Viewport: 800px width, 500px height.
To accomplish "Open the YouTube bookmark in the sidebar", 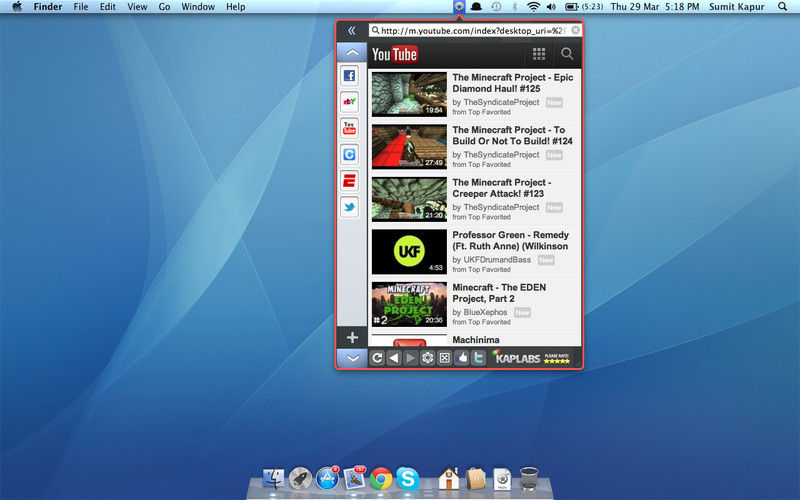I will pyautogui.click(x=349, y=128).
